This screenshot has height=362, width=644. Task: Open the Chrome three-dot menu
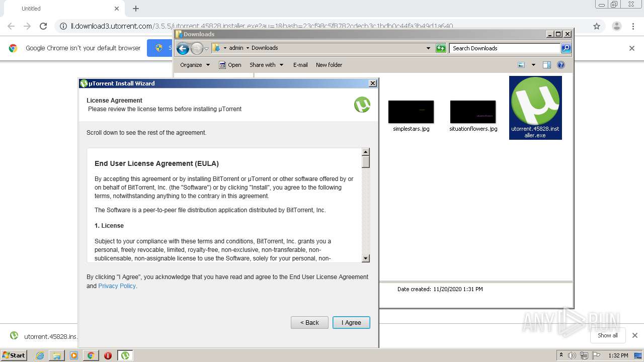click(634, 26)
